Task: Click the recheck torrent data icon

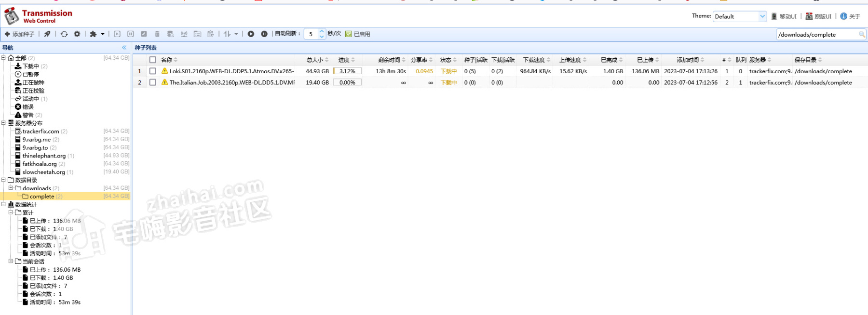Action: pyautogui.click(x=144, y=34)
